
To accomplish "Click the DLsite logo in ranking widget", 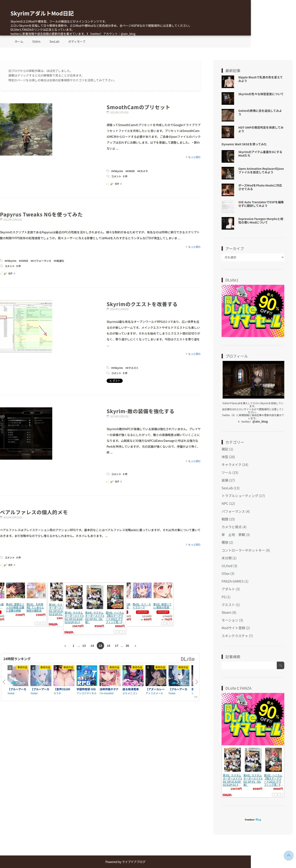I will tap(188, 659).
